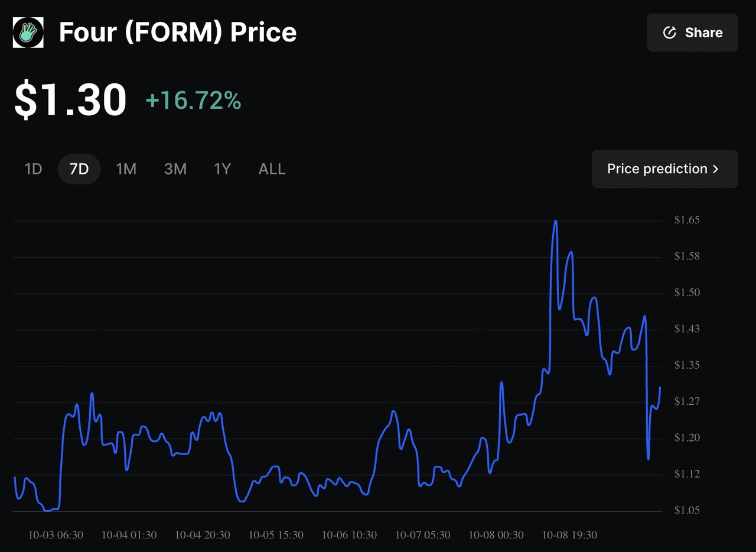Click the 10-03 06:30 date label
The width and height of the screenshot is (756, 552).
point(56,535)
